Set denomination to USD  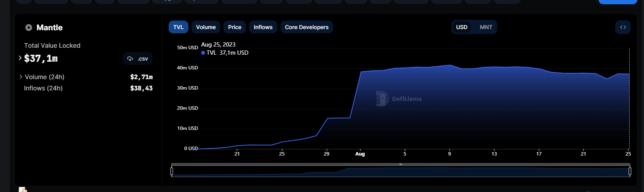pyautogui.click(x=462, y=27)
